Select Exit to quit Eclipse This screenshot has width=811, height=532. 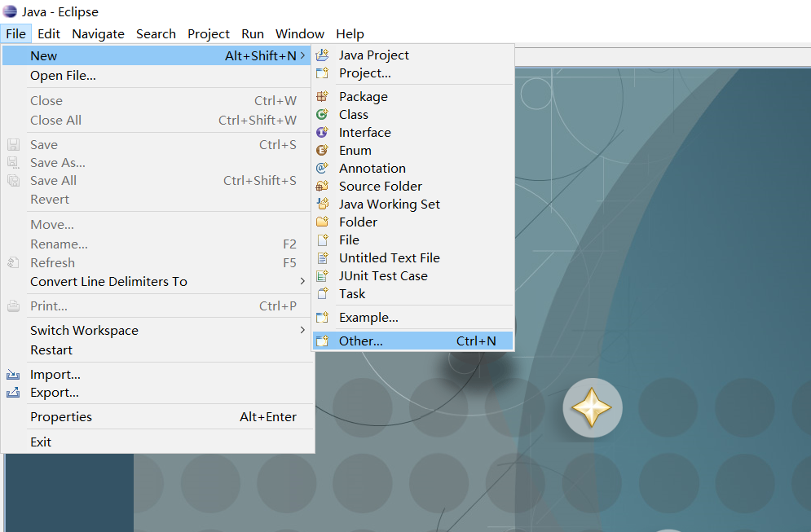point(158,442)
